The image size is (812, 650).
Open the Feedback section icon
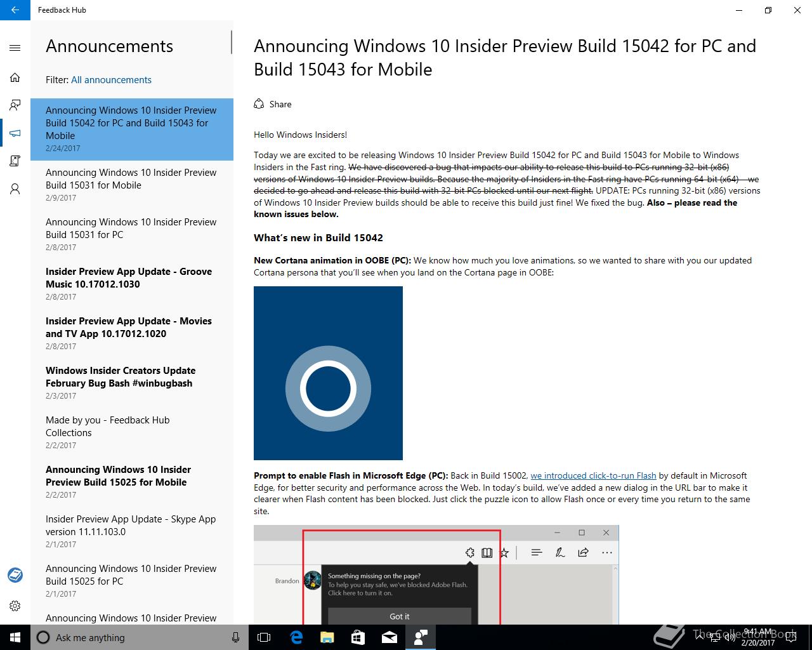(15, 105)
